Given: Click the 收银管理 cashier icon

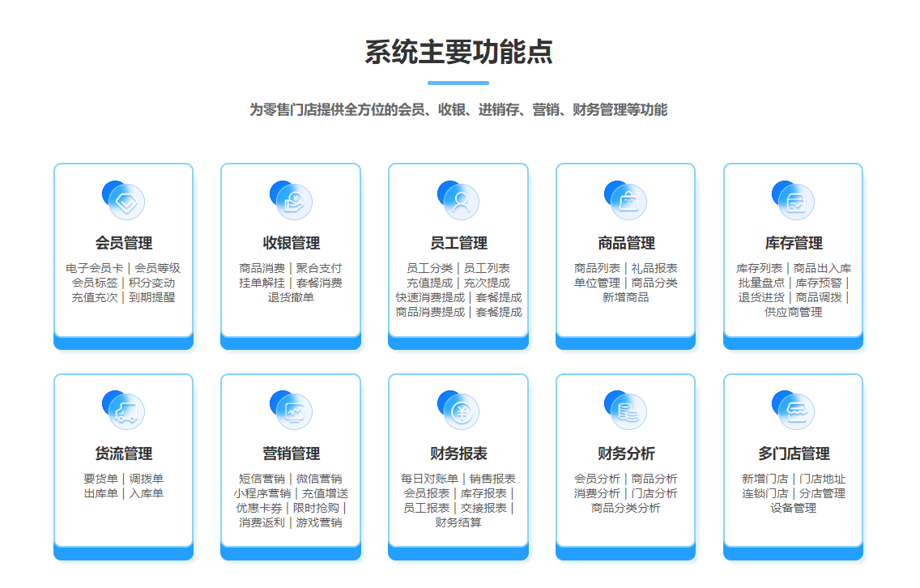Looking at the screenshot, I should [x=291, y=200].
